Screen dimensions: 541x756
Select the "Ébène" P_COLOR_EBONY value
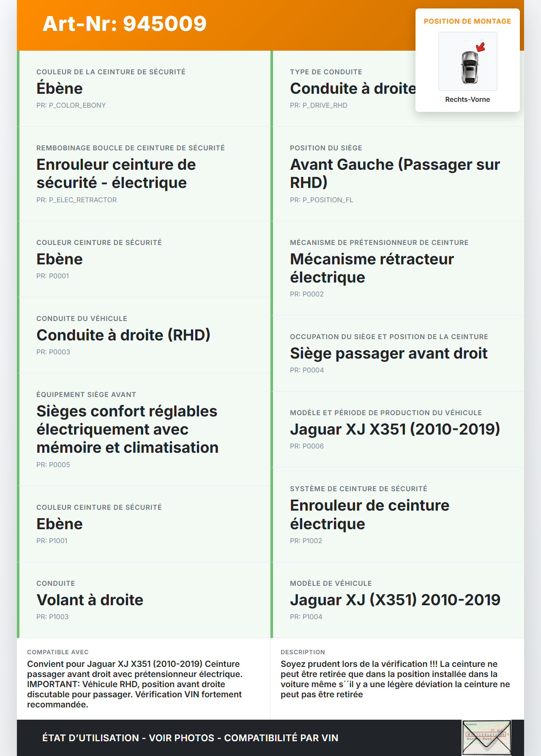[60, 88]
